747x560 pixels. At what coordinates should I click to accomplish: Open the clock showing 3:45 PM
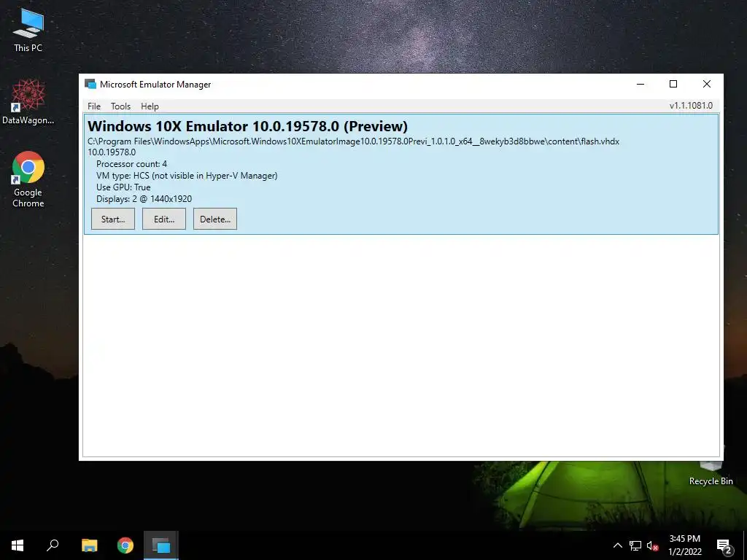[684, 545]
